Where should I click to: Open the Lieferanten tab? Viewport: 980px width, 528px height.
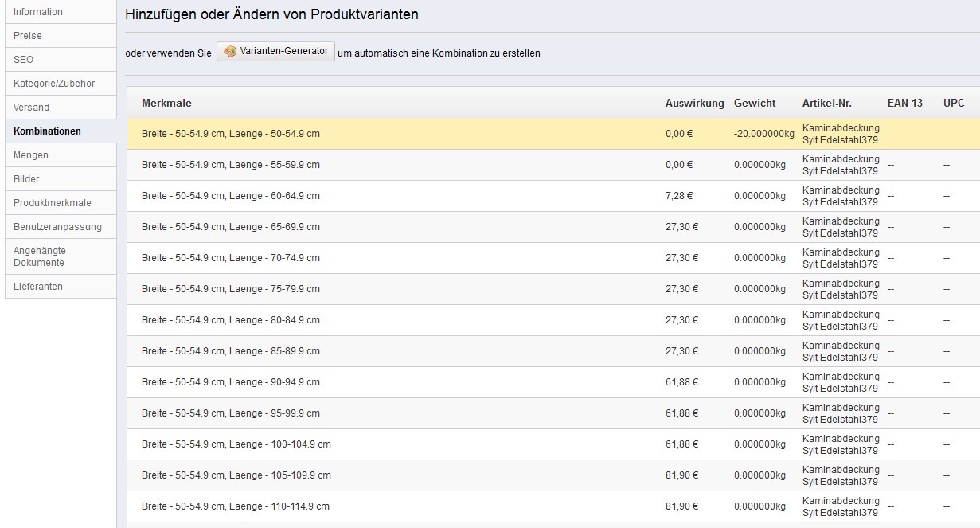click(x=38, y=287)
